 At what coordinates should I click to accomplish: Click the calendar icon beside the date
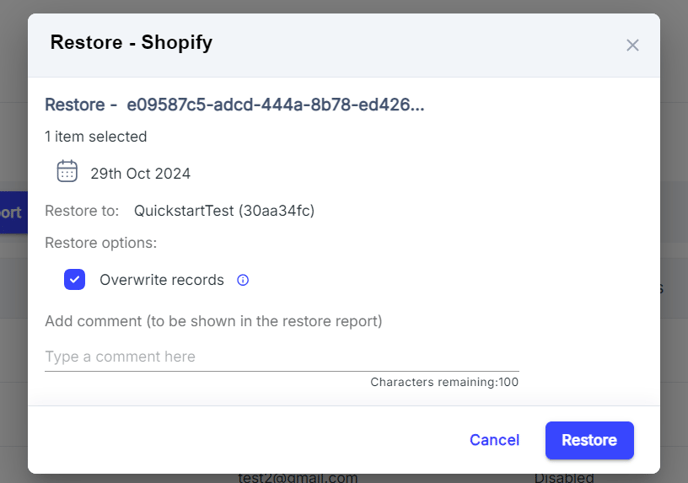coord(67,171)
